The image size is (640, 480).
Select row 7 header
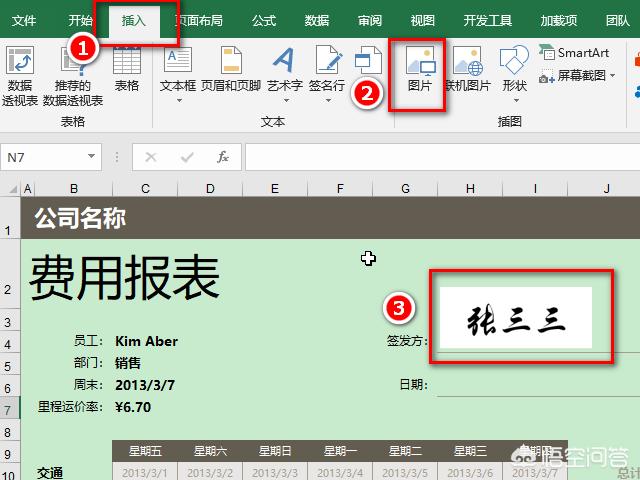(x=8, y=409)
